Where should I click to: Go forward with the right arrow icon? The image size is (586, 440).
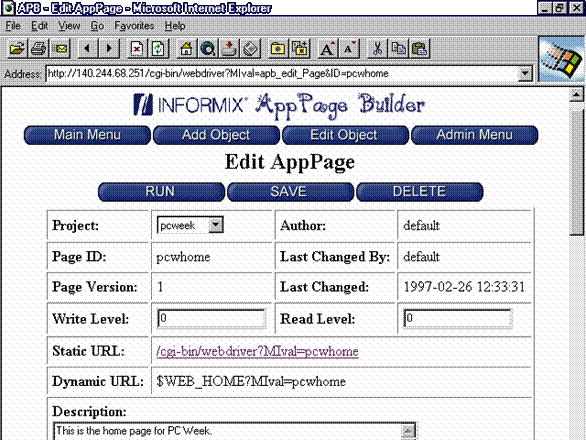(109, 49)
